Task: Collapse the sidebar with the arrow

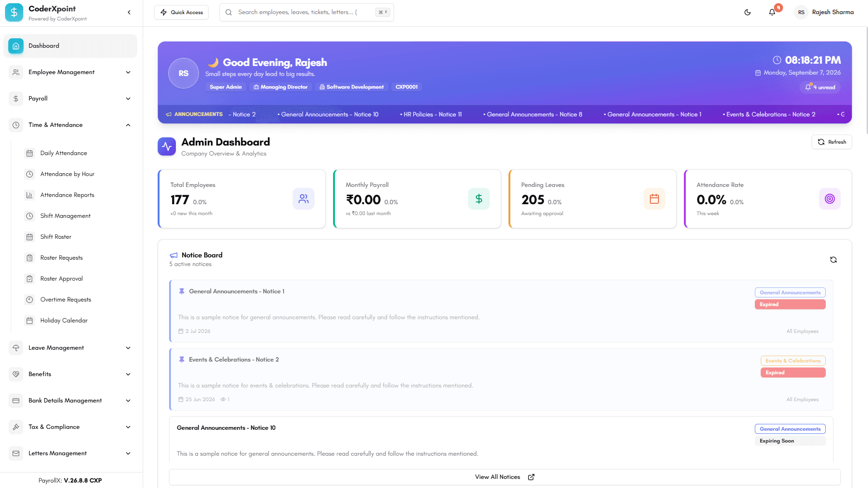Action: pos(129,13)
